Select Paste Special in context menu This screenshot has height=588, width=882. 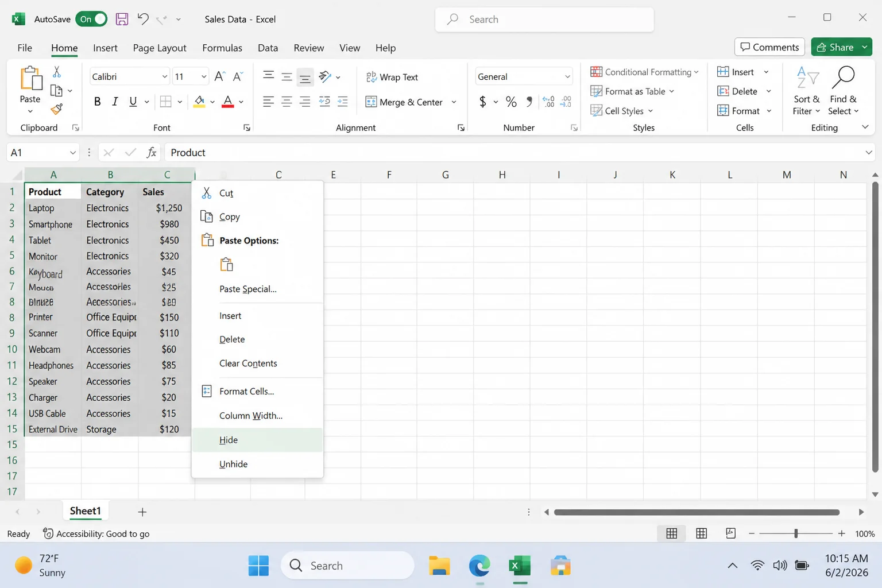(x=257, y=289)
